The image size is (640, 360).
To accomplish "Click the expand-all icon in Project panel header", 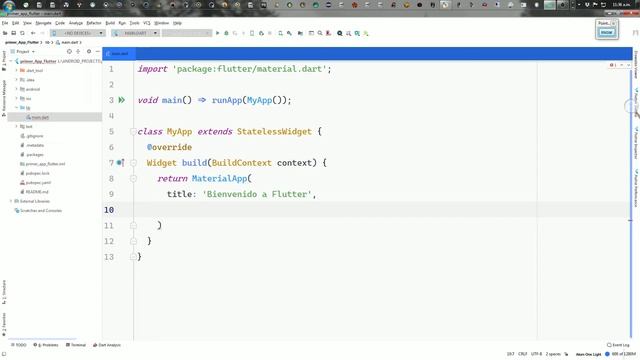I will (78, 51).
